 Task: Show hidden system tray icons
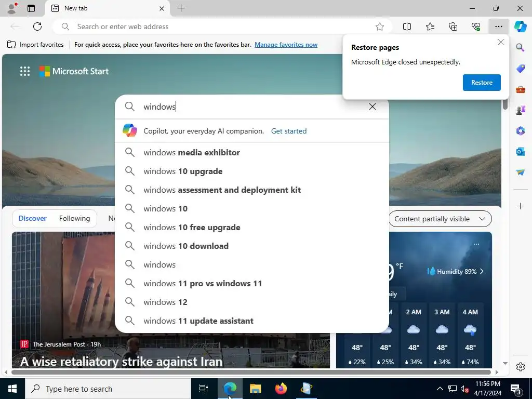(x=440, y=389)
